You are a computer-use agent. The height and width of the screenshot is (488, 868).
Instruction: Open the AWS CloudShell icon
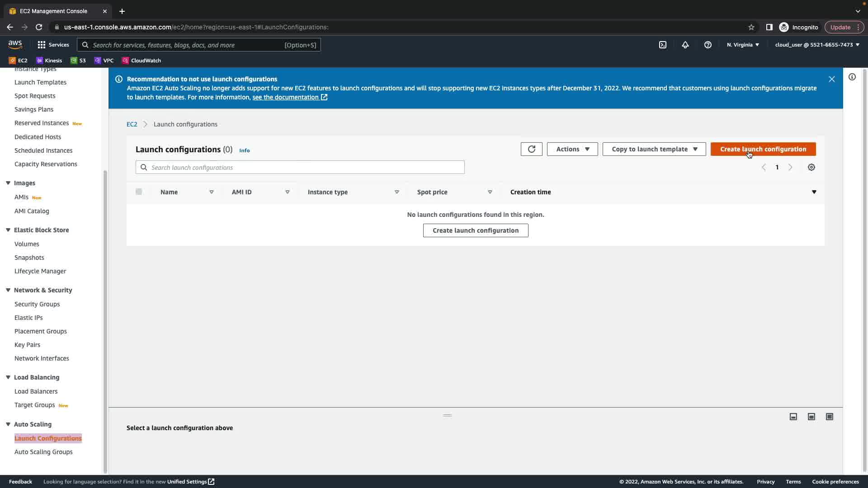[662, 45]
